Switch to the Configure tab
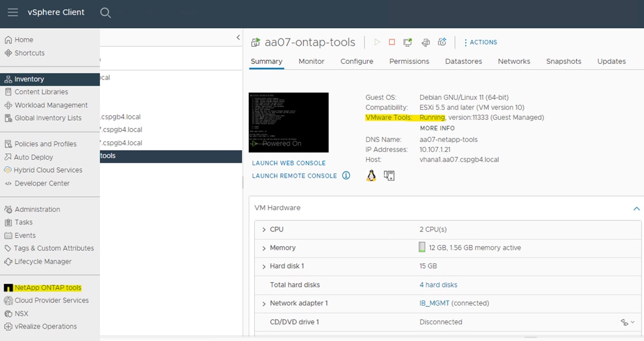644x341 pixels. point(357,61)
